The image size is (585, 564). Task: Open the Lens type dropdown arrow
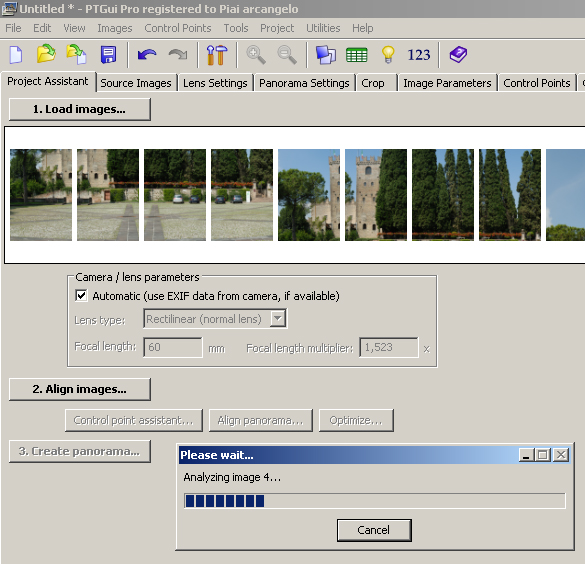click(278, 319)
